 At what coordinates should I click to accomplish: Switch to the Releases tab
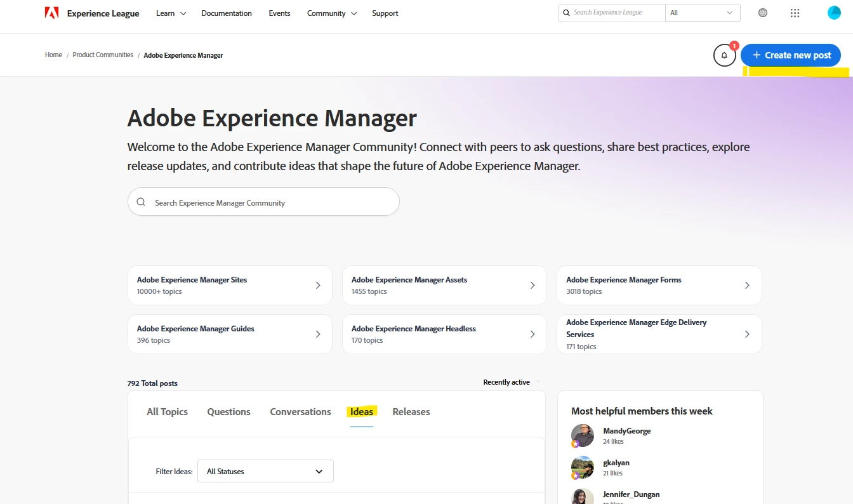pyautogui.click(x=411, y=411)
